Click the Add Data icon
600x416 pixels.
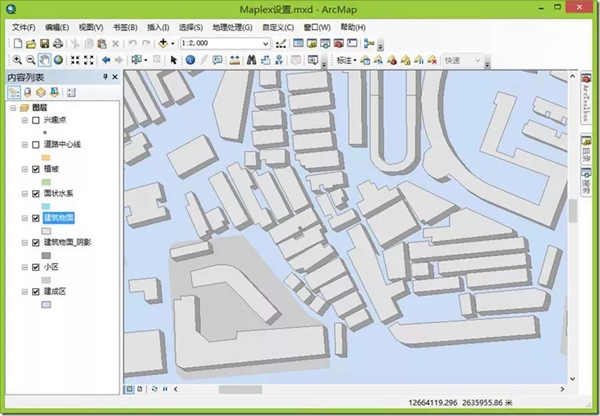[163, 43]
